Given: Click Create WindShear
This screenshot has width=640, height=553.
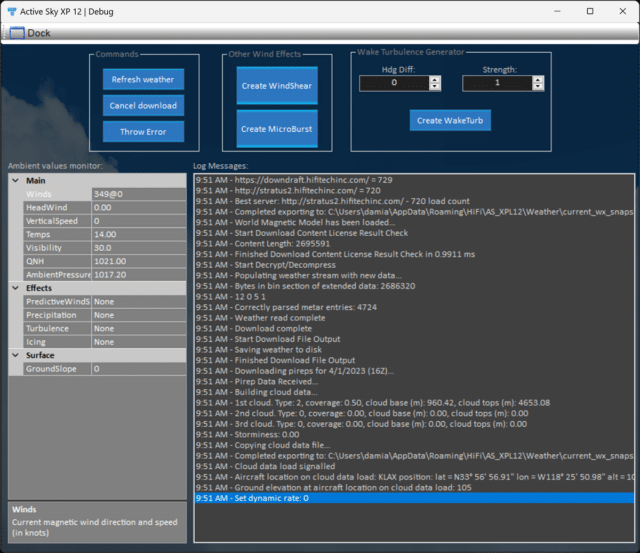Looking at the screenshot, I should point(276,86).
